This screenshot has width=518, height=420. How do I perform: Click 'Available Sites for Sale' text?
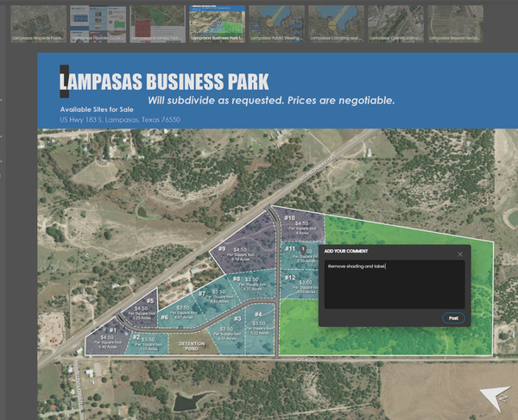[97, 110]
